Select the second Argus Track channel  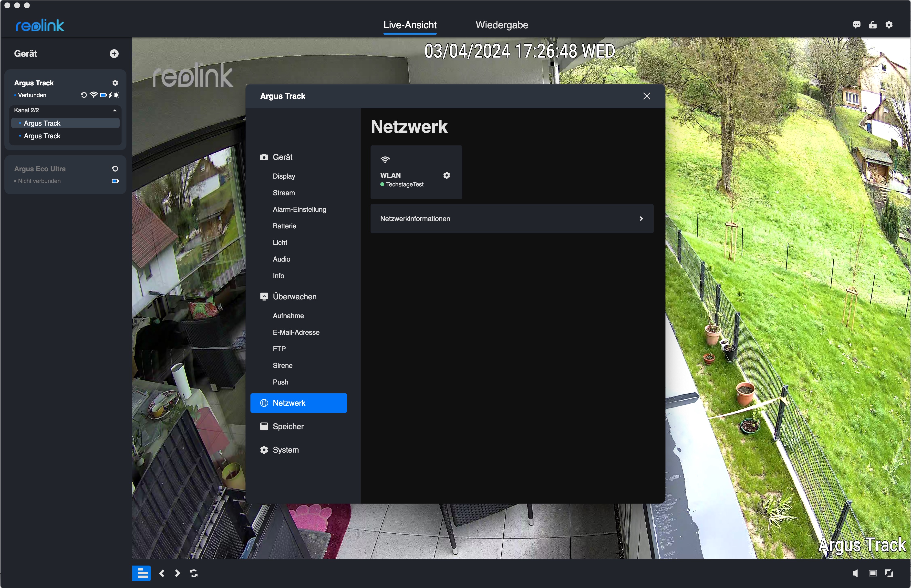point(42,136)
